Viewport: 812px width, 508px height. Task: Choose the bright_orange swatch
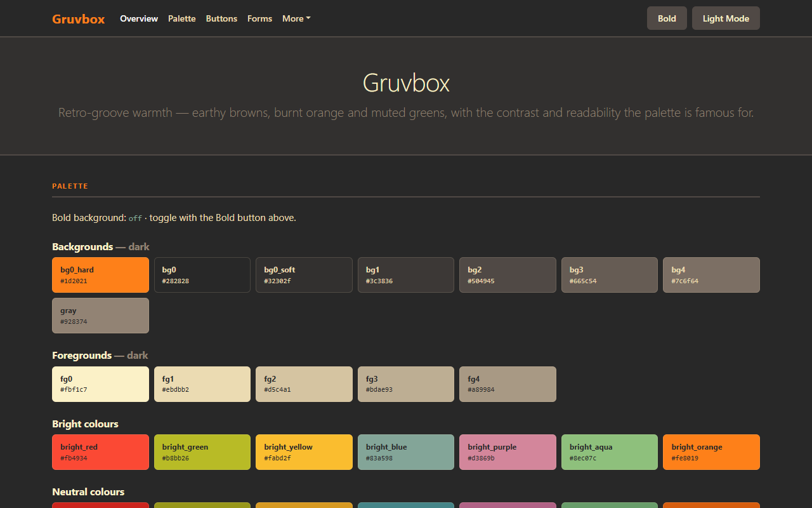[x=711, y=452]
